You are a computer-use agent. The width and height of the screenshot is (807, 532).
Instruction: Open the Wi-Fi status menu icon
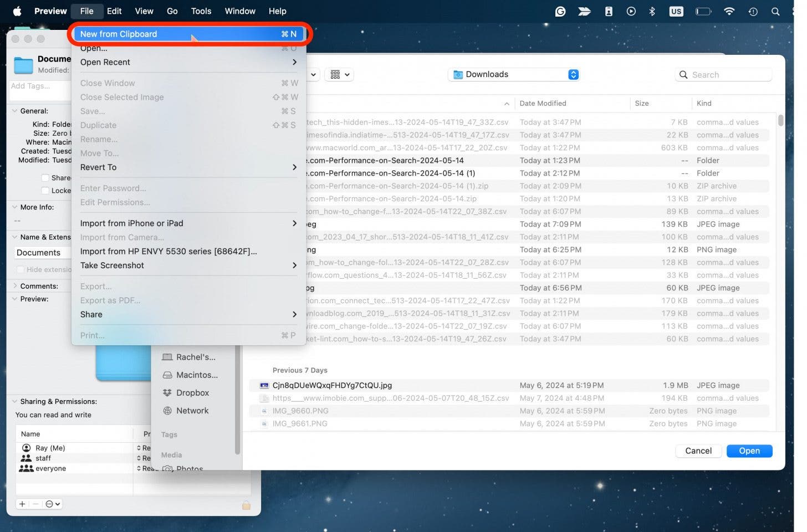coord(729,11)
